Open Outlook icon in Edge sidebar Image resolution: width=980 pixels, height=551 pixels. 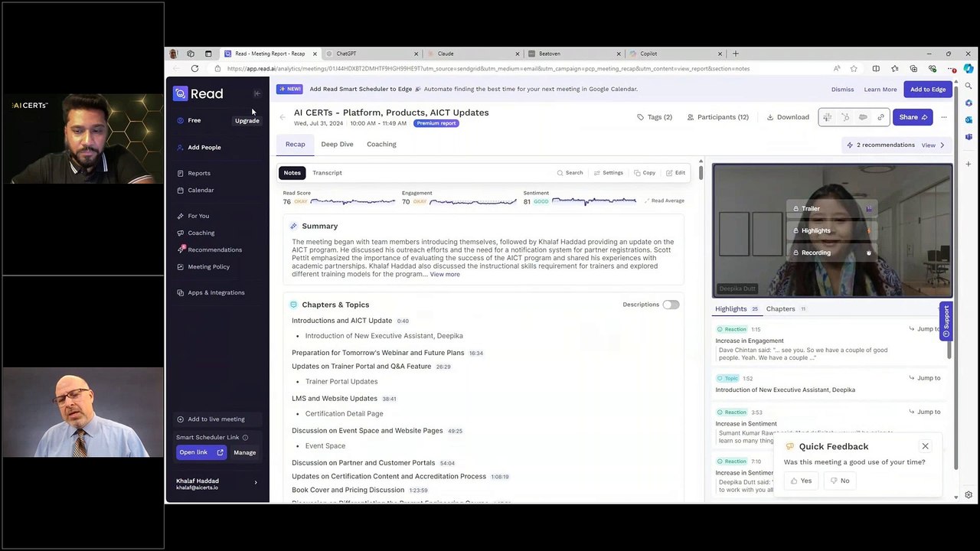click(969, 119)
